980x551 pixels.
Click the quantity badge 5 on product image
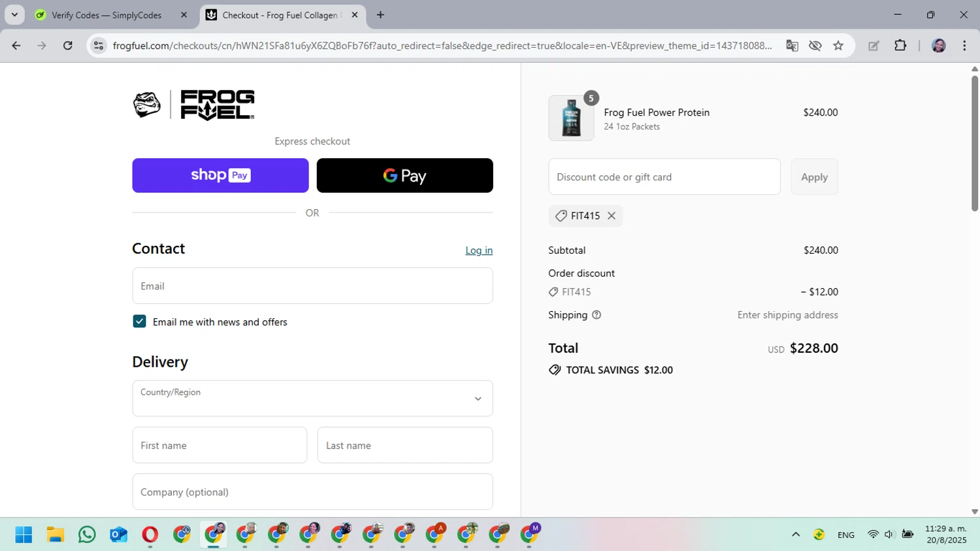tap(591, 98)
